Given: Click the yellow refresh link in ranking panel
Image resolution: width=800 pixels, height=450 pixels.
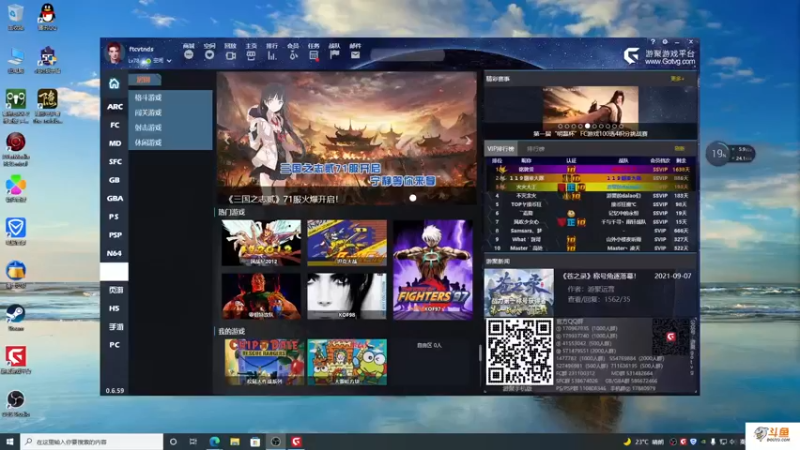Looking at the screenshot, I should [x=679, y=148].
